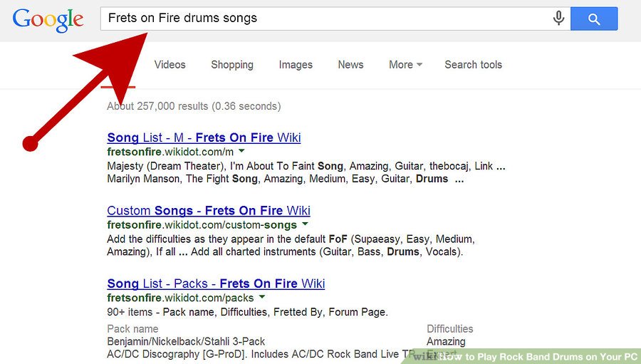Image resolution: width=641 pixels, height=364 pixels.
Task: Open the Images results tab
Action: (296, 65)
